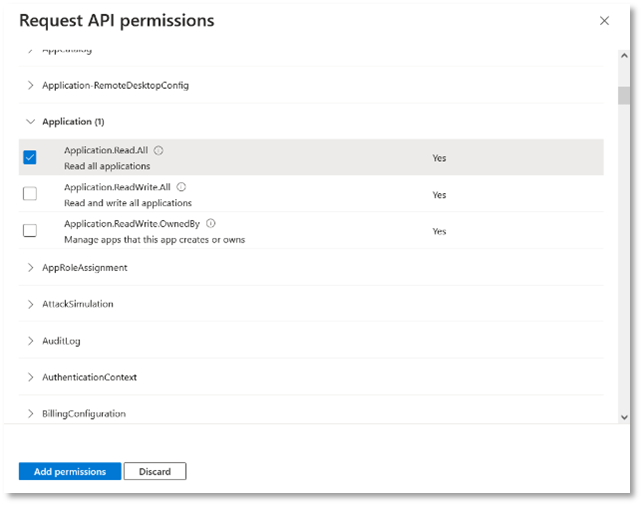
Task: Click info icon beside Application.ReadWrite.OwnedBy
Action: (211, 224)
